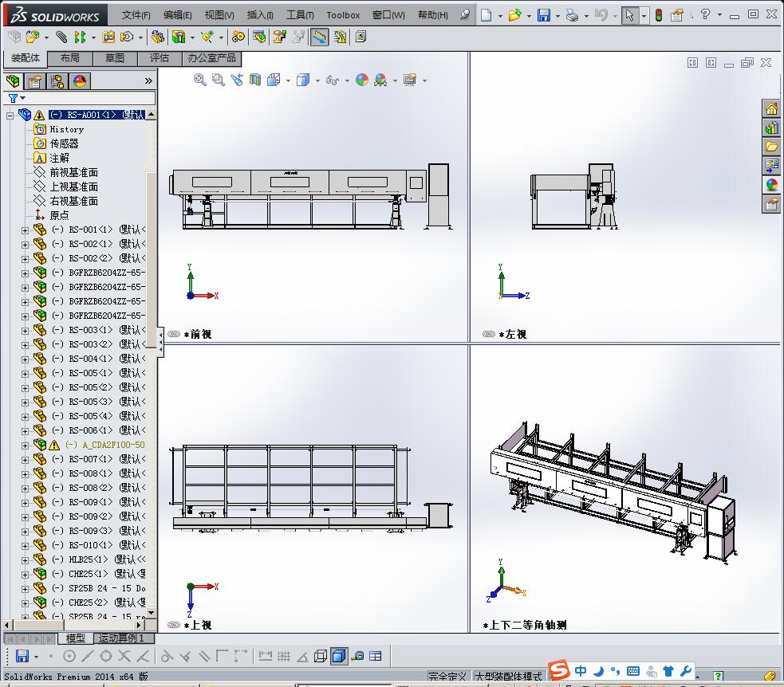
Task: Collapse feature tree panel with side handle
Action: tap(160, 342)
